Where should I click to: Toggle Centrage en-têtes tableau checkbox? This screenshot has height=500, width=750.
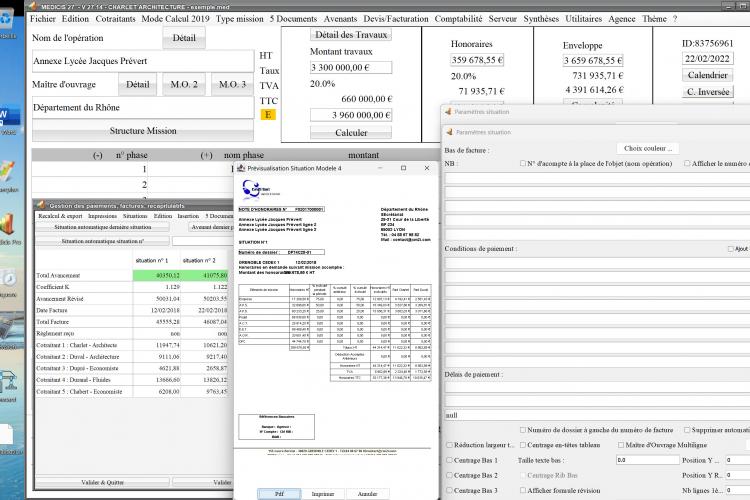(523, 445)
